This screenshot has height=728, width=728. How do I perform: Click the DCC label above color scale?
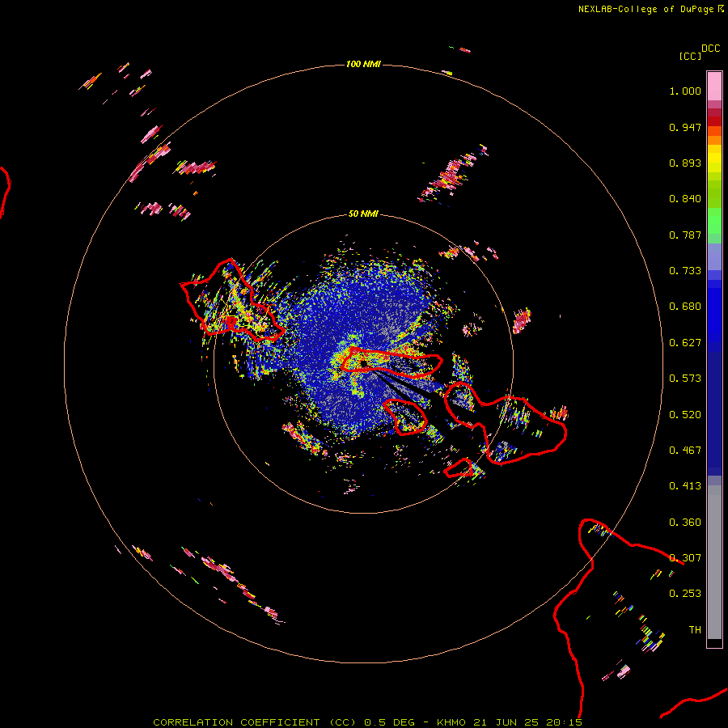click(x=711, y=49)
